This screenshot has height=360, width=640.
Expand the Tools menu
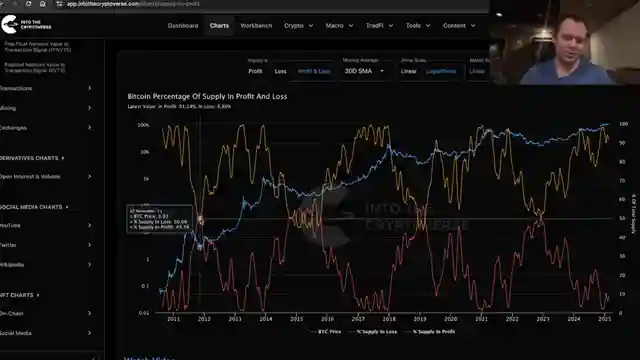pos(418,25)
